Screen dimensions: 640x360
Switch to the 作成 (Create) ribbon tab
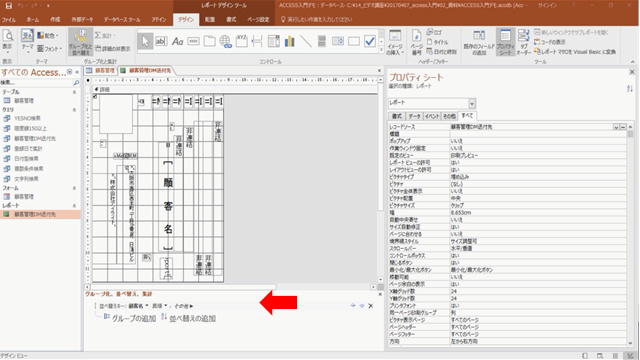55,20
